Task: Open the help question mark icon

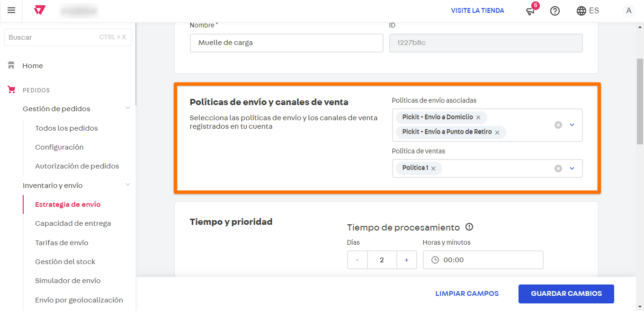Action: pos(555,10)
